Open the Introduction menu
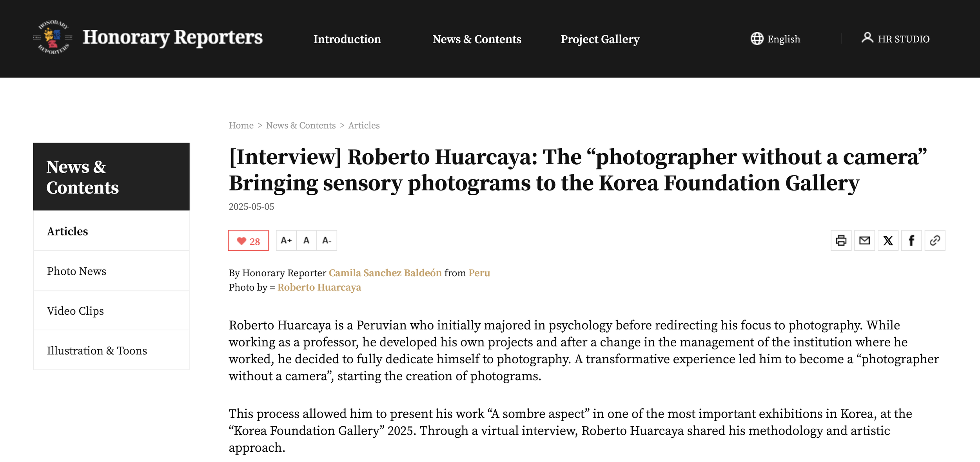Viewport: 980px width, 462px height. coord(347,39)
